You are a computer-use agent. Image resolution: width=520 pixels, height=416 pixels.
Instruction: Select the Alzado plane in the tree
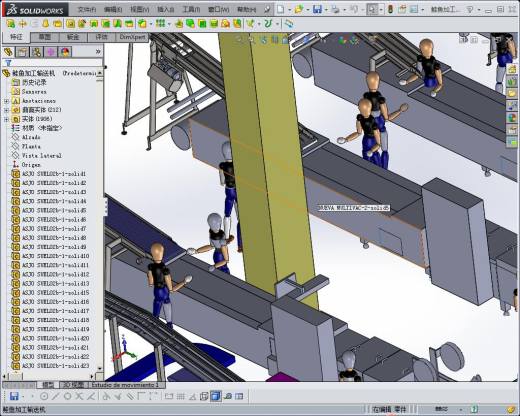click(26, 137)
